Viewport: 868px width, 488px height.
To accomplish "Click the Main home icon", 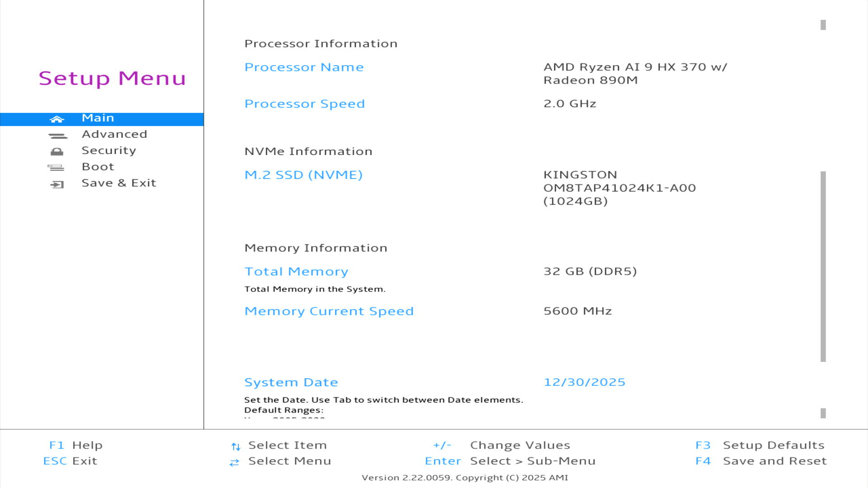I will (x=57, y=119).
